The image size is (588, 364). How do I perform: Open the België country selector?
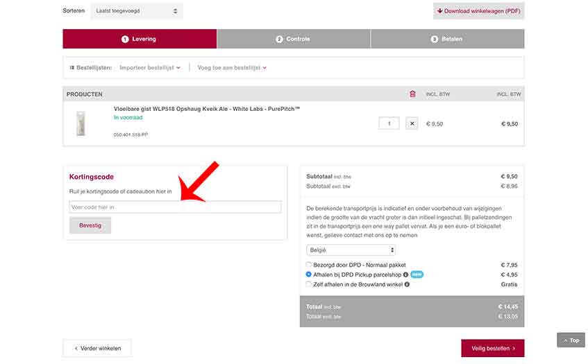pyautogui.click(x=351, y=250)
